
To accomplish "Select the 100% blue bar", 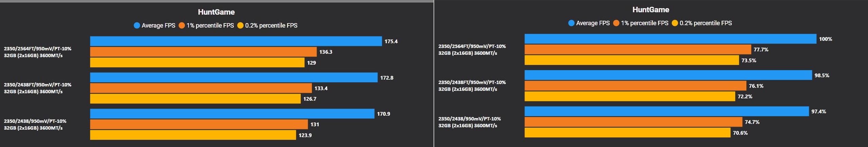I will pos(670,39).
